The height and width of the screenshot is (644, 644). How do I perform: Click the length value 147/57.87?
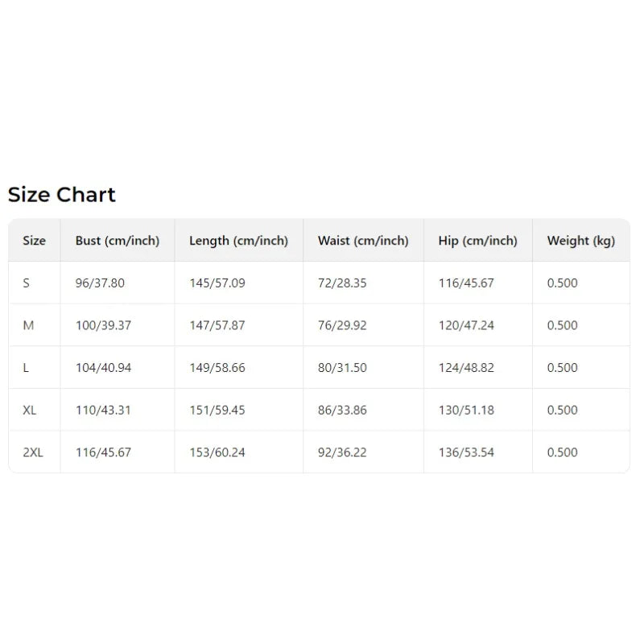click(x=217, y=325)
